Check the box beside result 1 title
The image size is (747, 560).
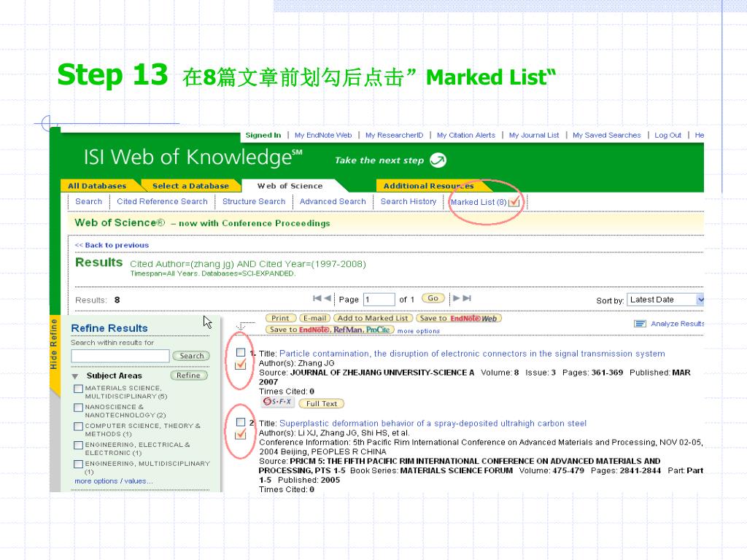tap(241, 352)
